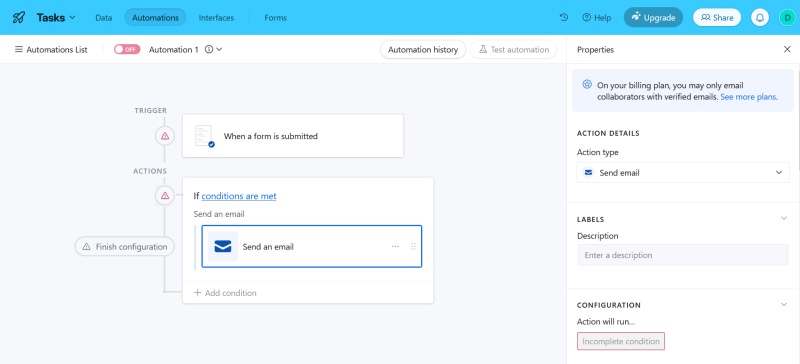The height and width of the screenshot is (364, 800).
Task: Open Automation history
Action: [423, 50]
